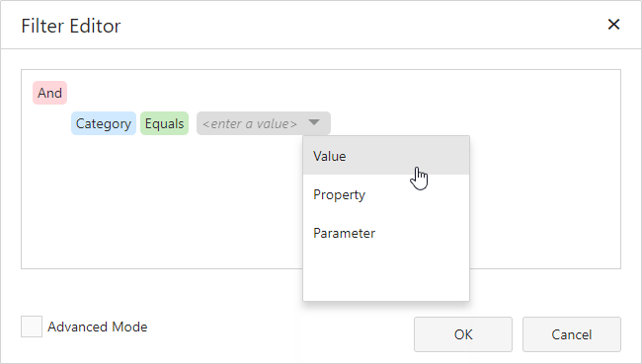Open the And group operator menu

50,93
